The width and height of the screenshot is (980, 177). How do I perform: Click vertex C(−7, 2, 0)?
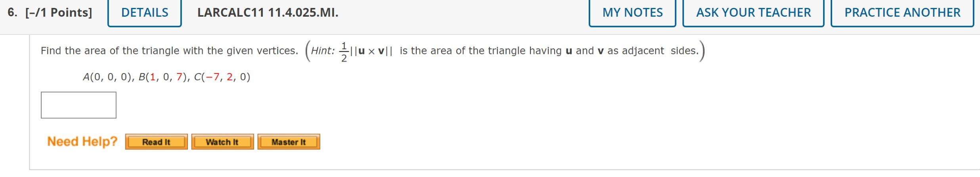click(x=222, y=77)
